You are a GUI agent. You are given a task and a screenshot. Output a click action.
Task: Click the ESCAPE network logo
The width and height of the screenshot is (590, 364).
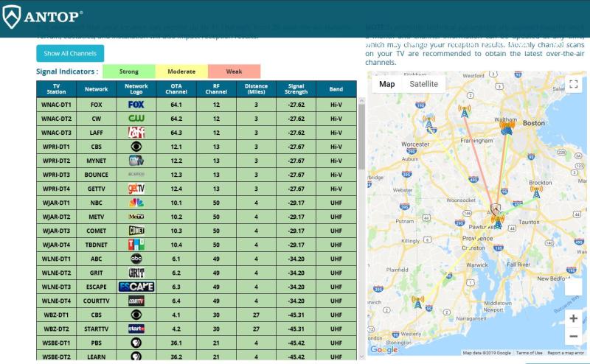pyautogui.click(x=136, y=287)
